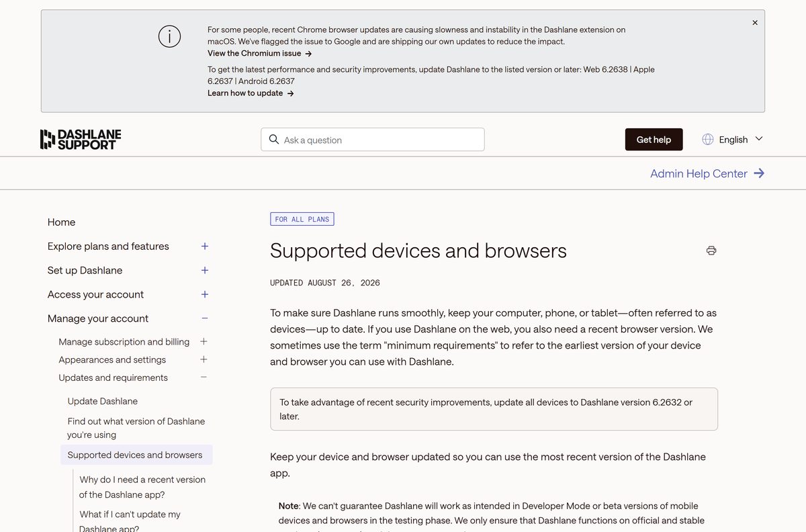Jump to Why do I need a recent version
806x532 pixels.
pyautogui.click(x=142, y=487)
